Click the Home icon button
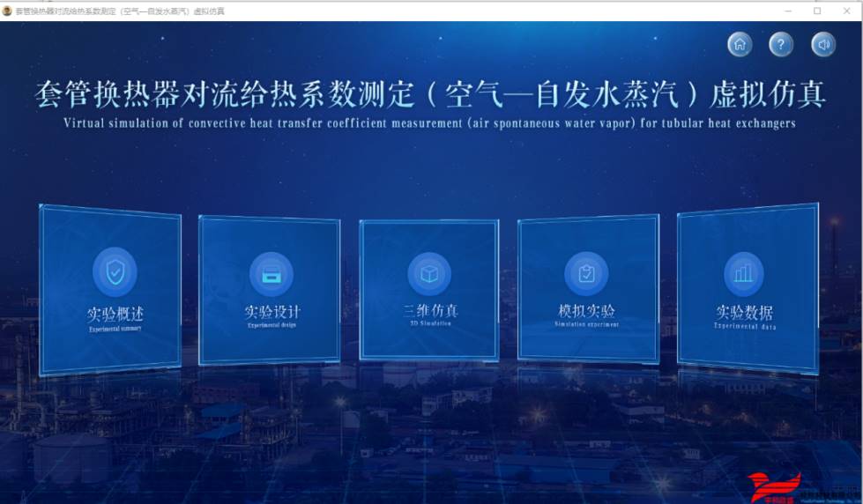Image resolution: width=863 pixels, height=504 pixels. coord(740,44)
